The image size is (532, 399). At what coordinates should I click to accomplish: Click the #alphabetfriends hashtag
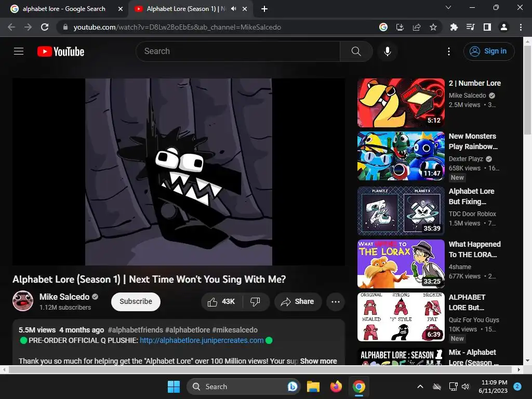tap(136, 330)
